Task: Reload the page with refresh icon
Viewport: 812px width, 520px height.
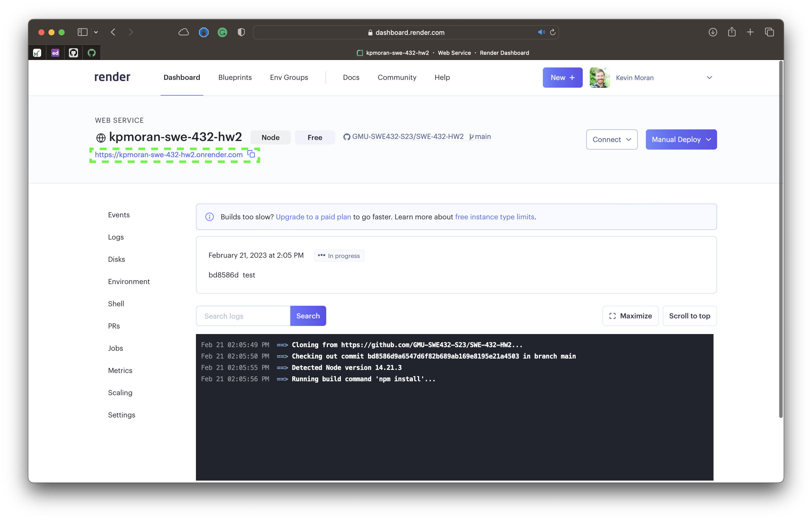Action: 553,32
